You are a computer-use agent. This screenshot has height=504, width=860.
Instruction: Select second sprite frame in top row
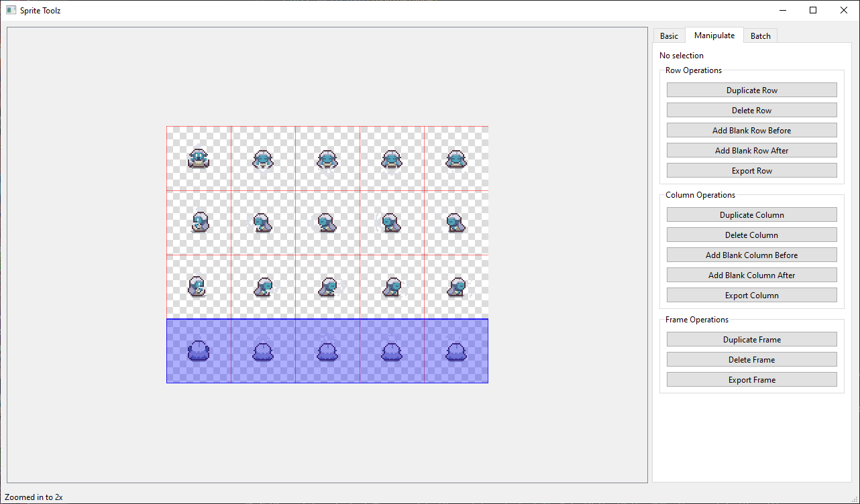(263, 158)
